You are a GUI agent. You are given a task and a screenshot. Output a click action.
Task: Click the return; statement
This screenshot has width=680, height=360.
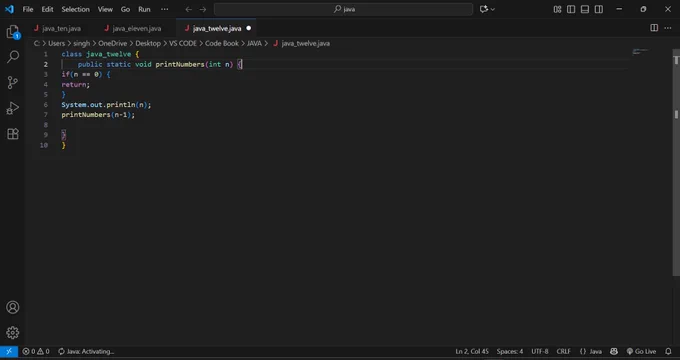[x=75, y=85]
